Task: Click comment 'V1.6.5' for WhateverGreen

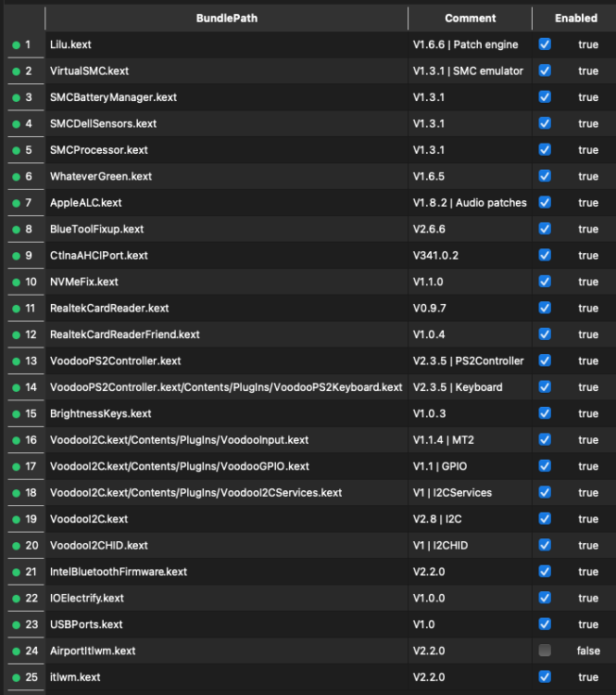Action: coord(429,176)
